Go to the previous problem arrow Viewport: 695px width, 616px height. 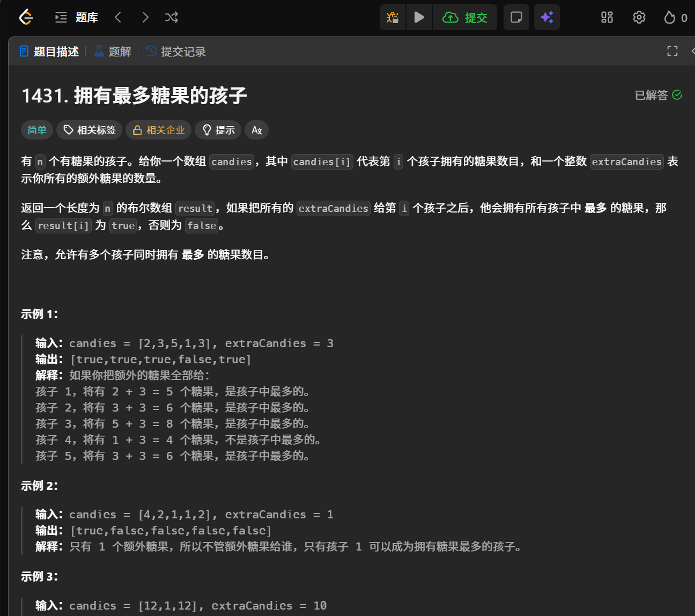coord(118,17)
